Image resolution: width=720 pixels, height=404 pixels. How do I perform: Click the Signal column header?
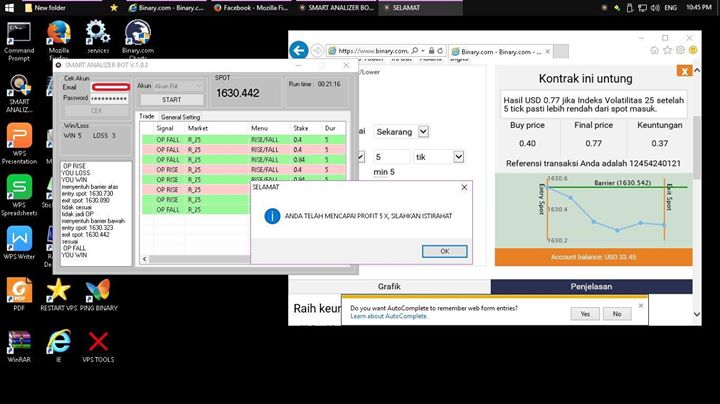click(x=165, y=128)
